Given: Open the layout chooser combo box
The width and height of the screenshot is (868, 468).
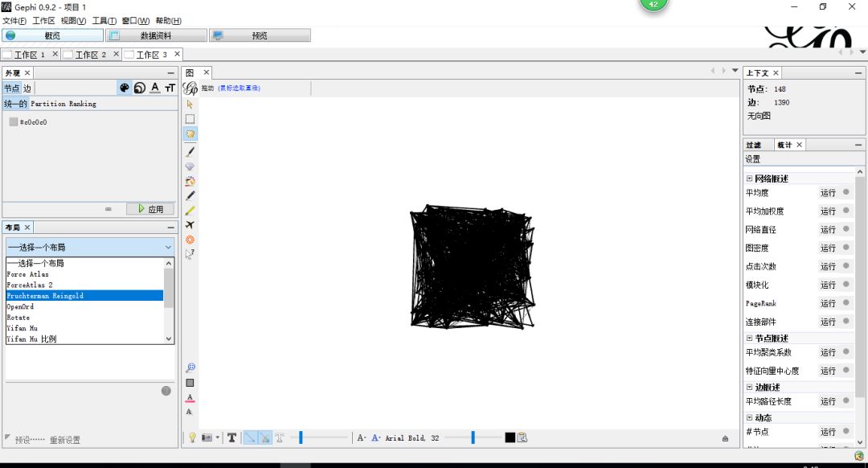Looking at the screenshot, I should point(90,247).
